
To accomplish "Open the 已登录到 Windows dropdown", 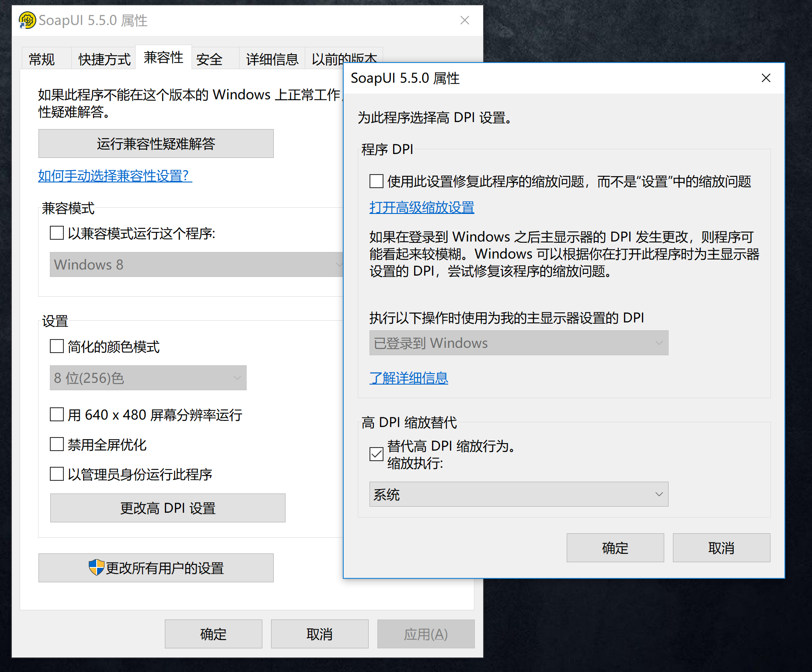I will (518, 343).
